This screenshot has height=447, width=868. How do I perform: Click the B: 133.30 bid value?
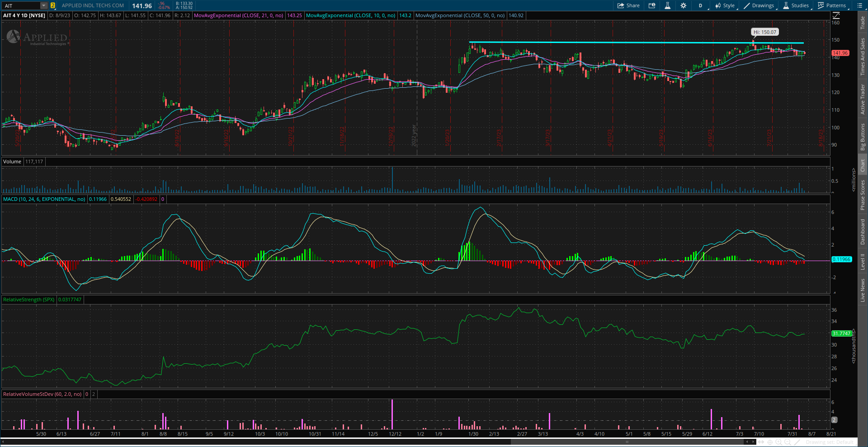[x=184, y=4]
